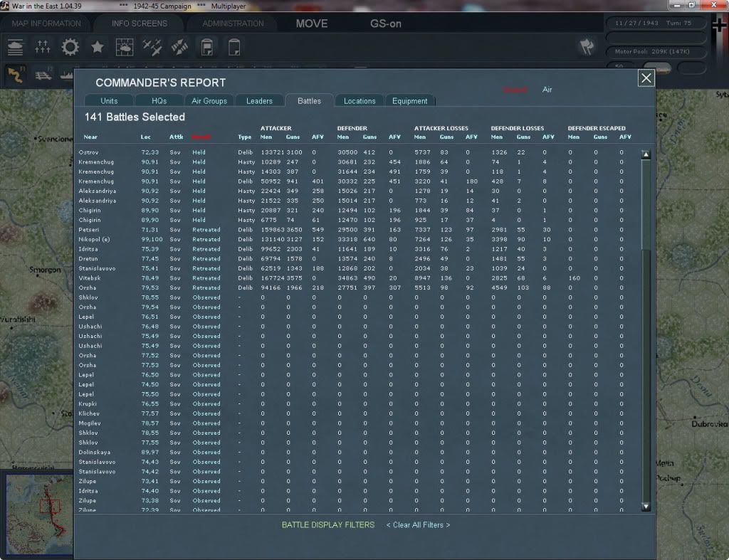Click attacker men value 167724

click(273, 278)
